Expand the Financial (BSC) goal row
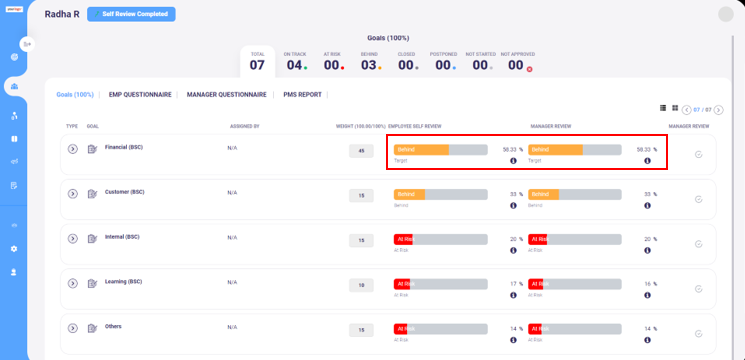Viewport: 745px width, 360px height. tap(72, 149)
